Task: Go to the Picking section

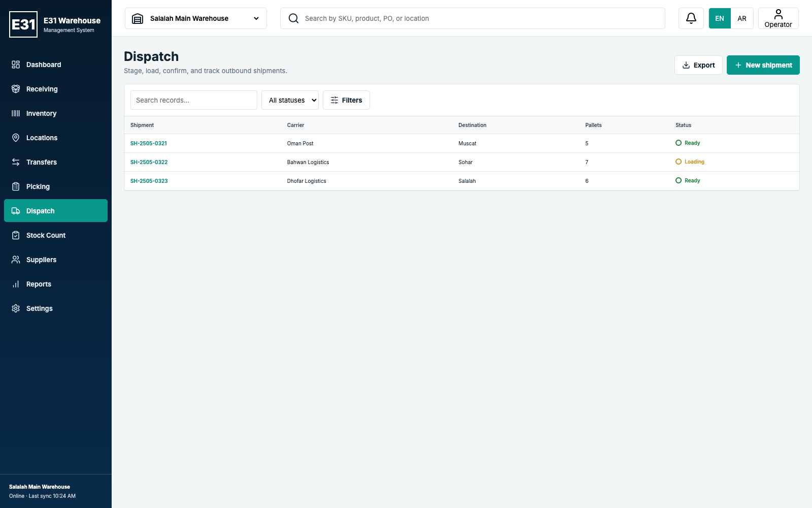Action: click(56, 186)
